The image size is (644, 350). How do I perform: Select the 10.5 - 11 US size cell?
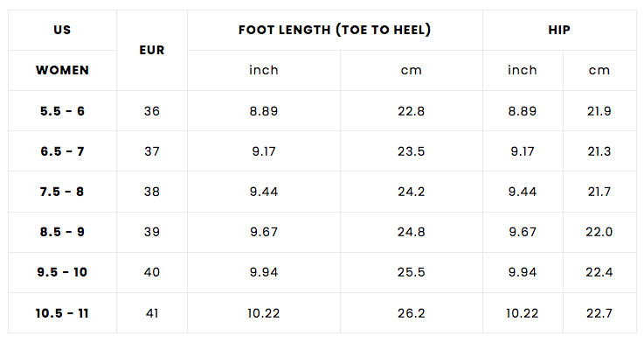[x=62, y=312]
